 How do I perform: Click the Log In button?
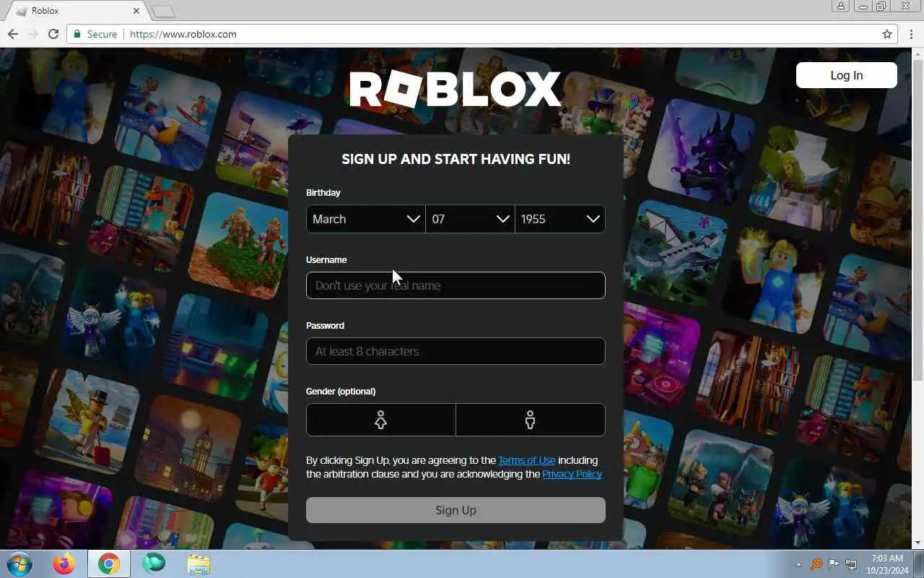click(847, 75)
